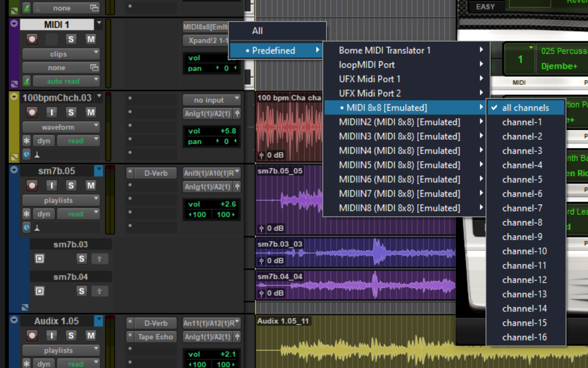Click the target playlist icon on sm7b.04
588x368 pixels.
(x=40, y=291)
